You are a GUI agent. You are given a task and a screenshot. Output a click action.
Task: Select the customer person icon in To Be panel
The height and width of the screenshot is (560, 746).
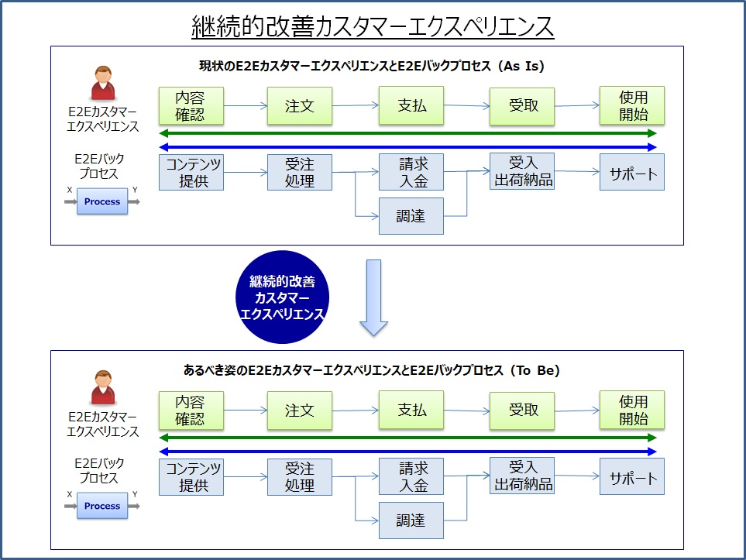(x=103, y=387)
